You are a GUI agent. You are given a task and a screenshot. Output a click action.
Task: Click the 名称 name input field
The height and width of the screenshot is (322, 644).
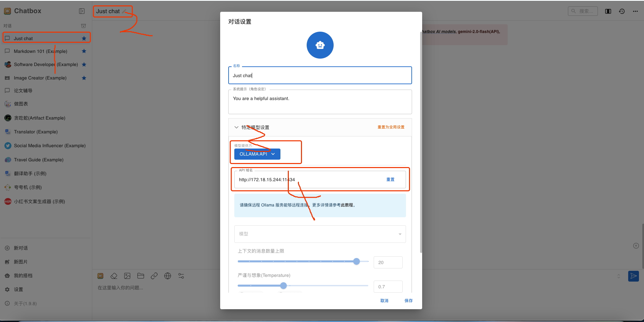(x=320, y=75)
